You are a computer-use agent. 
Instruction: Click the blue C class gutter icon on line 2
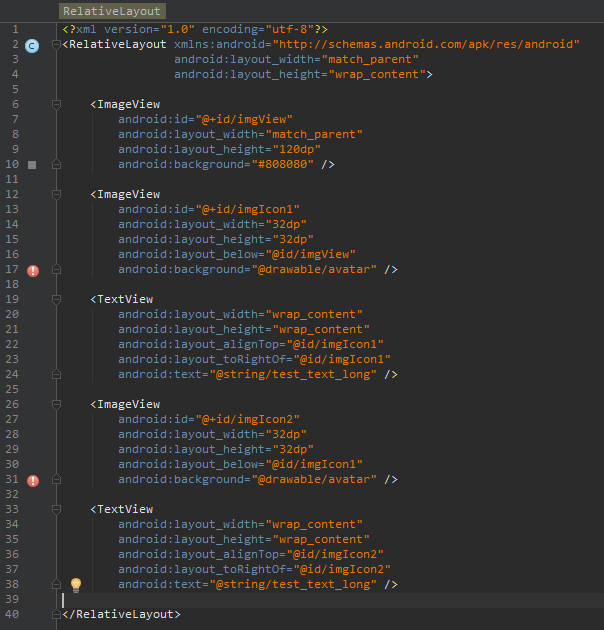[32, 46]
